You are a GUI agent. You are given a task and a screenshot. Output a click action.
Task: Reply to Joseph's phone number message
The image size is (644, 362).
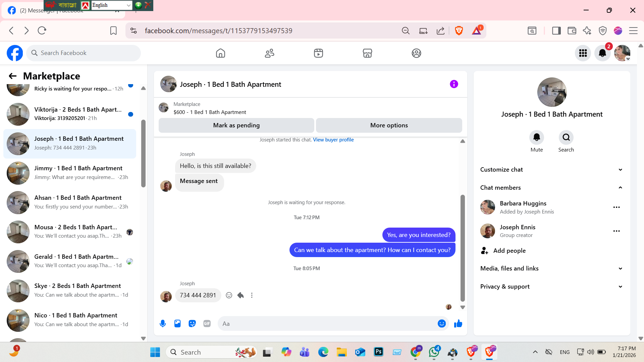(x=240, y=295)
